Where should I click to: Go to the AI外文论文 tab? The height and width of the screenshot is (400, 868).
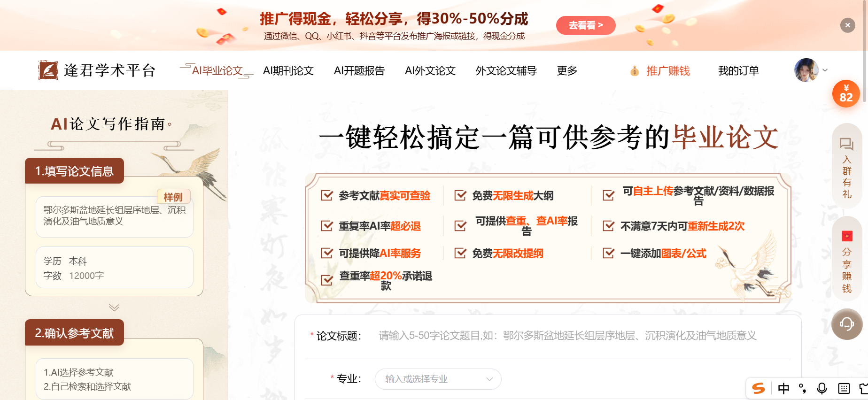pyautogui.click(x=430, y=71)
